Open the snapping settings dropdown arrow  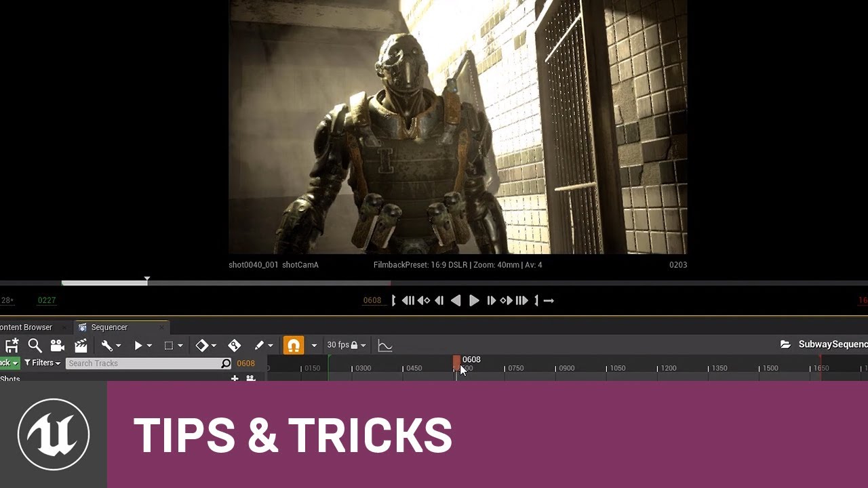tap(314, 346)
